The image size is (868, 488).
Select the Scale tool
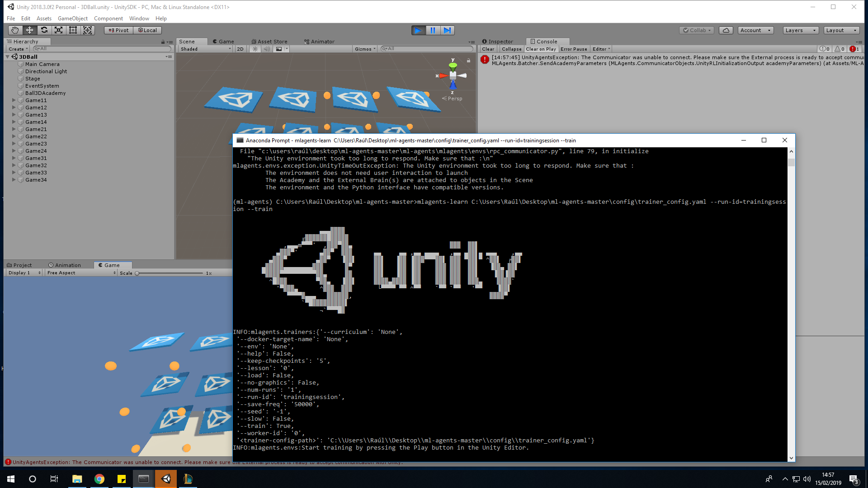pos(58,30)
